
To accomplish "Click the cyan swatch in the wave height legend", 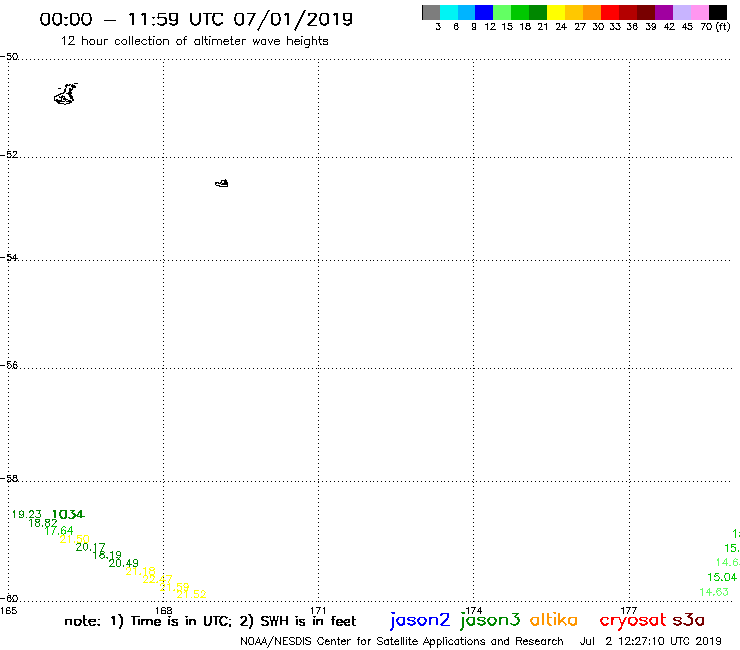I will pos(449,12).
